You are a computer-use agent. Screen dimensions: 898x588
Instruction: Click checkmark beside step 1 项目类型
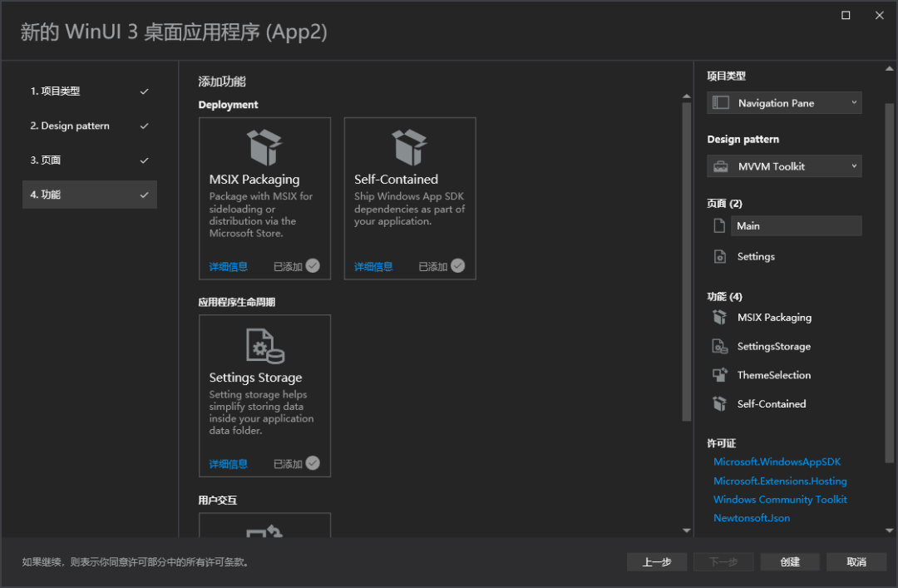145,91
